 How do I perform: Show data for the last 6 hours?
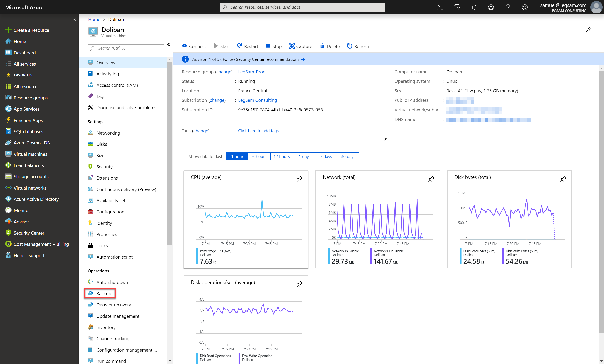click(x=259, y=156)
